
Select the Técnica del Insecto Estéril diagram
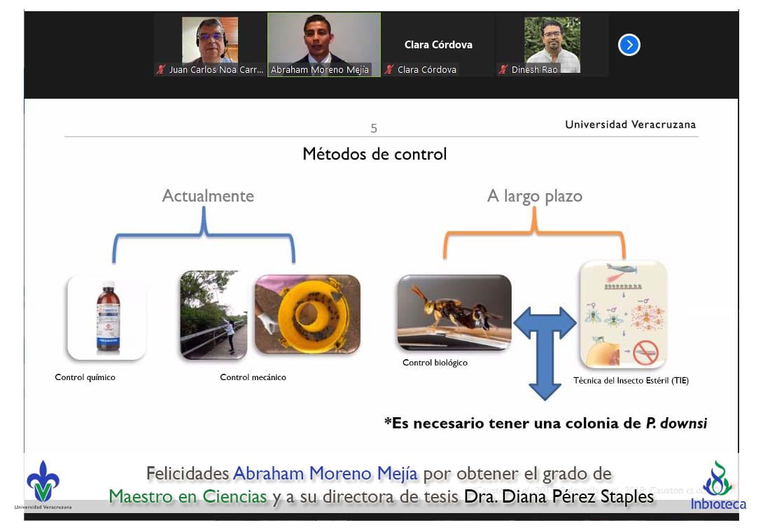point(622,314)
